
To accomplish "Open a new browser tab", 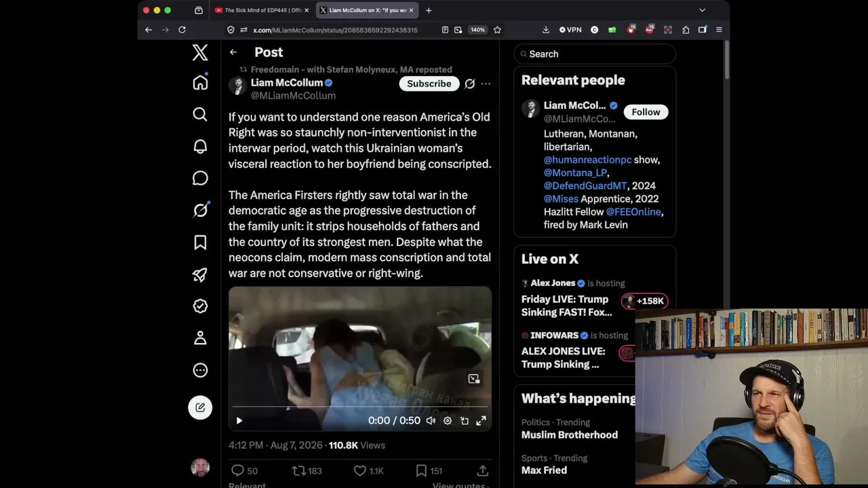I will [x=429, y=10].
